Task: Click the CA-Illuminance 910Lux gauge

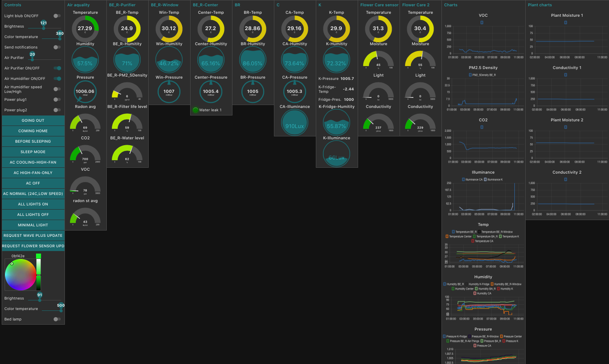Action: 294,123
